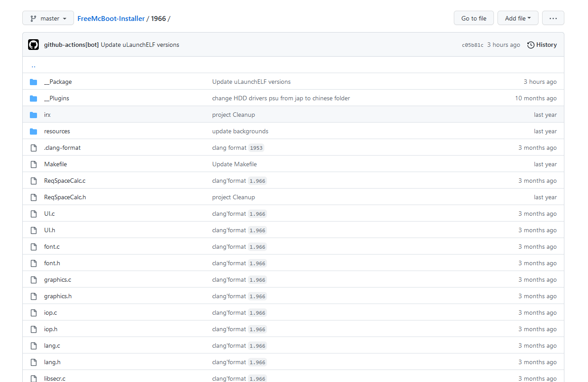Click the 'last year' timestamp in the Makefile row
The width and height of the screenshot is (588, 382).
click(545, 164)
